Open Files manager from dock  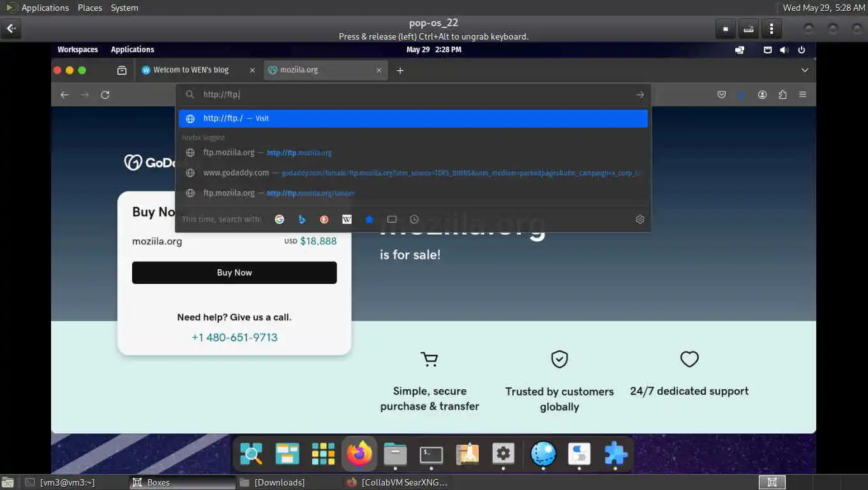[395, 454]
